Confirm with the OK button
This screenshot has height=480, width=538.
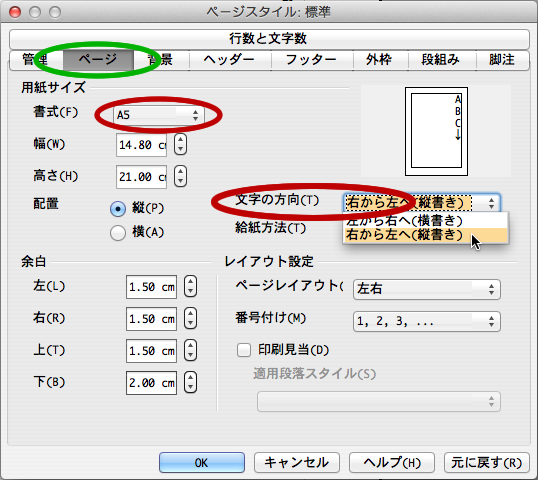point(202,463)
